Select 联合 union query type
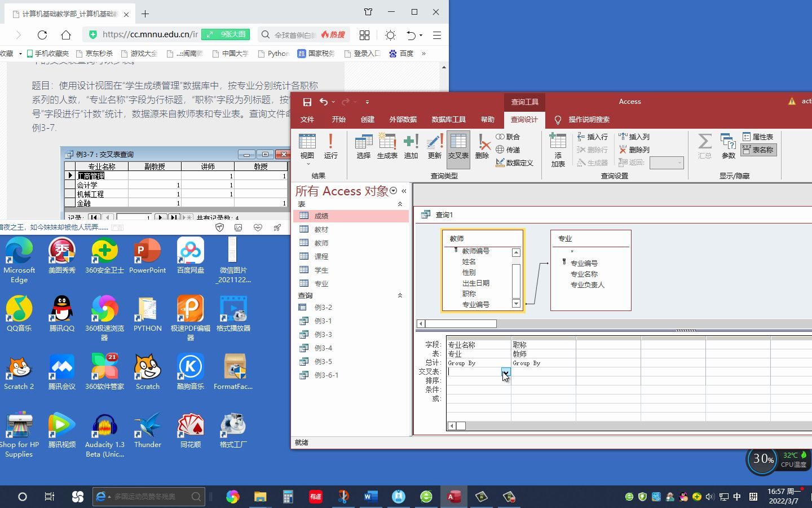 tap(509, 137)
